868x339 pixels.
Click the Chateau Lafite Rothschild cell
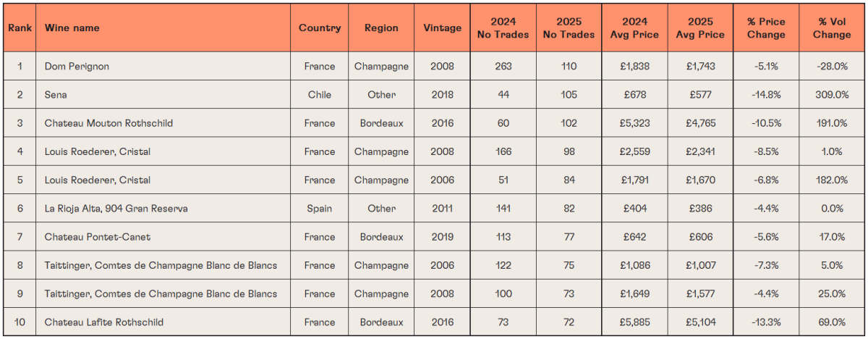point(164,322)
